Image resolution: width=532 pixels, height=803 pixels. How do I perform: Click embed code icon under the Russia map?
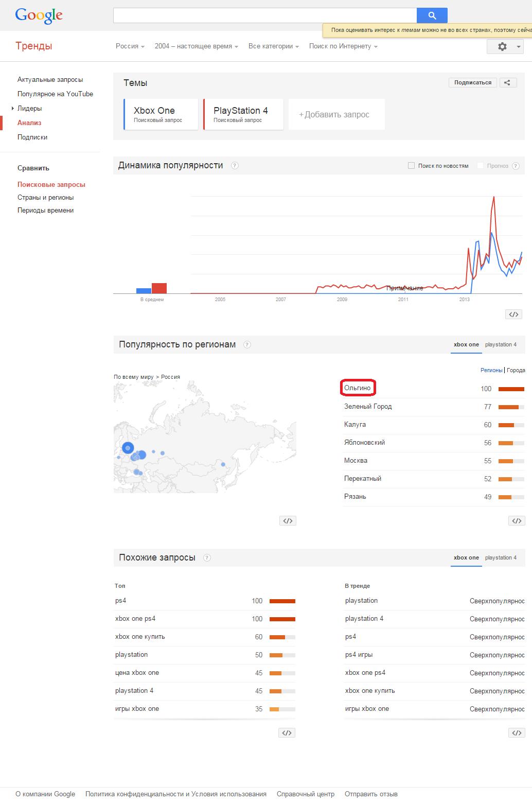[x=288, y=521]
